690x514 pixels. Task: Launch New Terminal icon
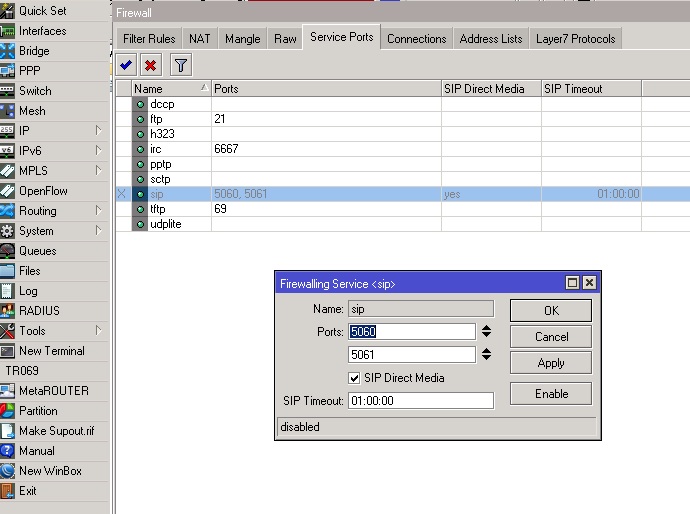tap(7, 351)
